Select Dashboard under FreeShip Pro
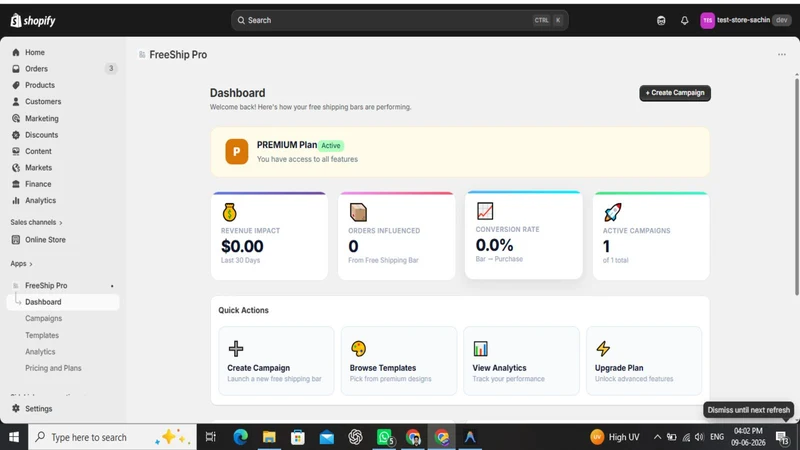 pos(63,302)
